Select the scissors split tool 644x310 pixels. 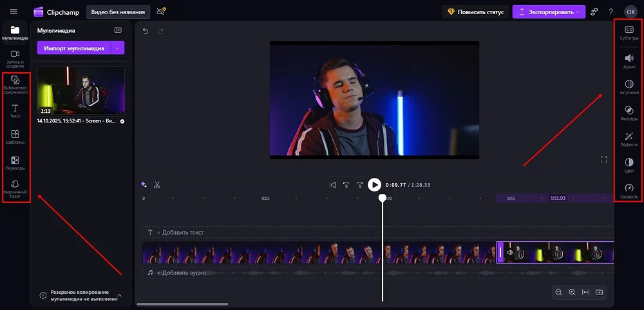pyautogui.click(x=157, y=185)
